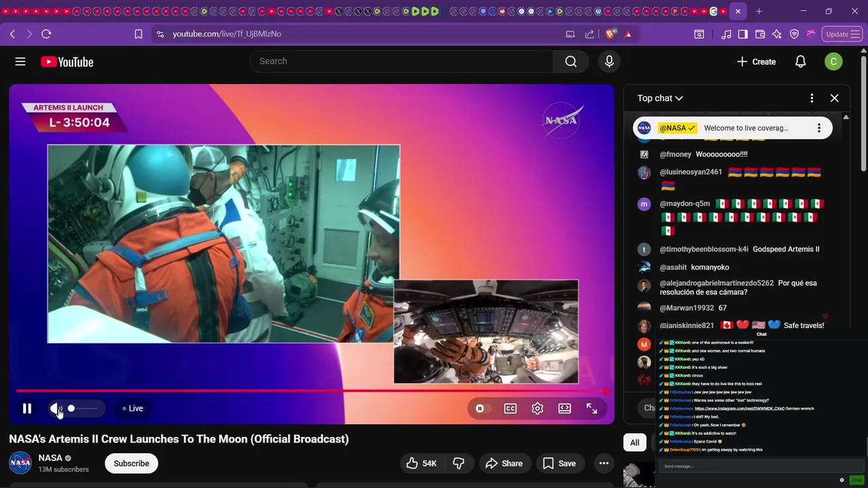This screenshot has width=868, height=488.
Task: Open pinned NASA message options
Action: click(x=819, y=128)
